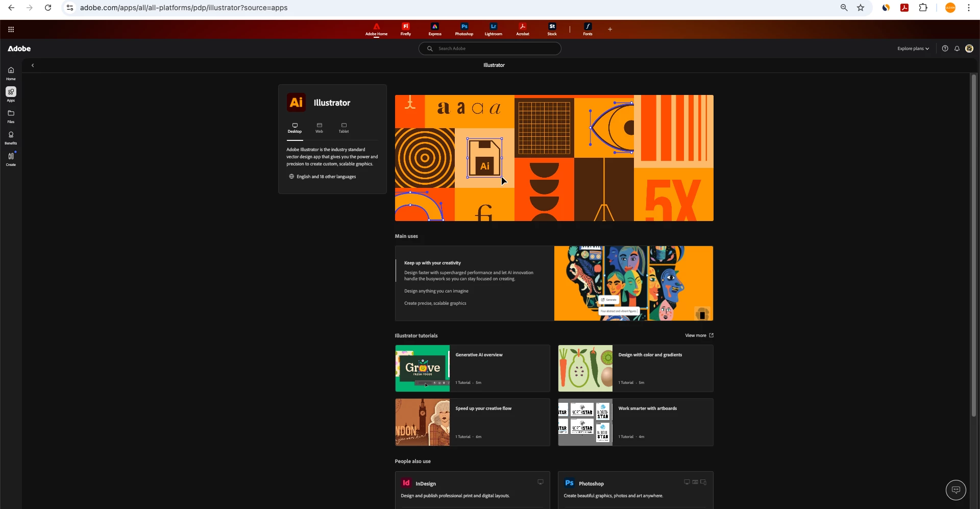Switch to the Web platform tab
Screen dimensions: 980x509
click(x=319, y=128)
